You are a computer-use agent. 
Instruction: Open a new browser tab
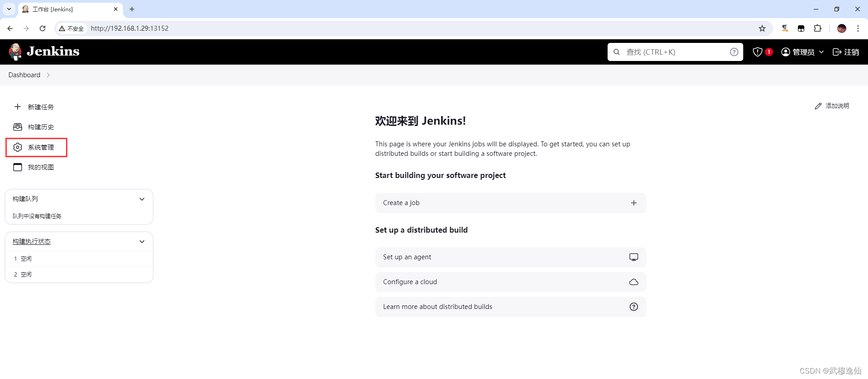click(132, 9)
